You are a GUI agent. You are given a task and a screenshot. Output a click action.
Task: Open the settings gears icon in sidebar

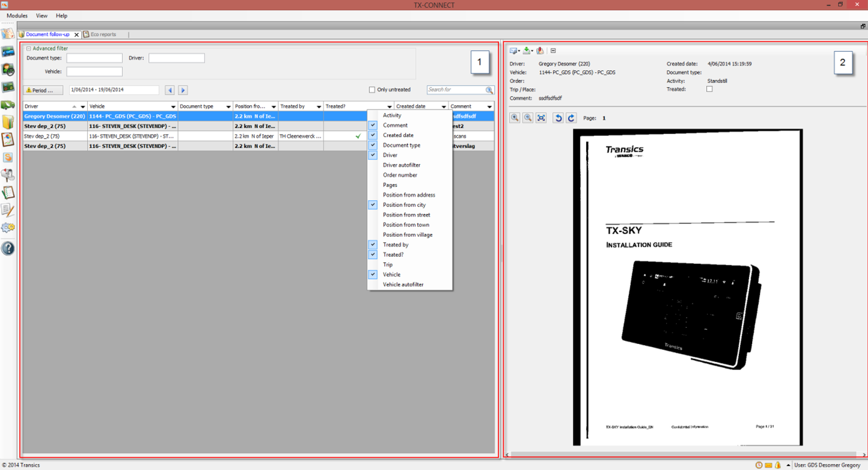[x=8, y=228]
